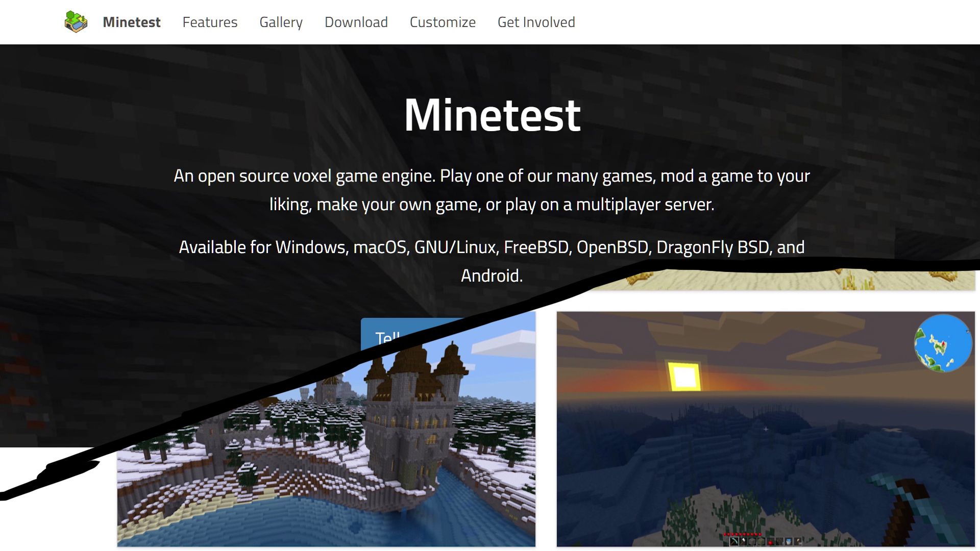Viewport: 980px width, 551px height.
Task: Open the Get Involved page
Action: (x=536, y=22)
